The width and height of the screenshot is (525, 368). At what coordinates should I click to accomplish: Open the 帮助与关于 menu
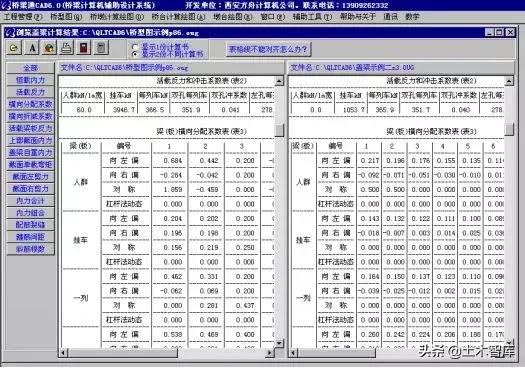[358, 17]
